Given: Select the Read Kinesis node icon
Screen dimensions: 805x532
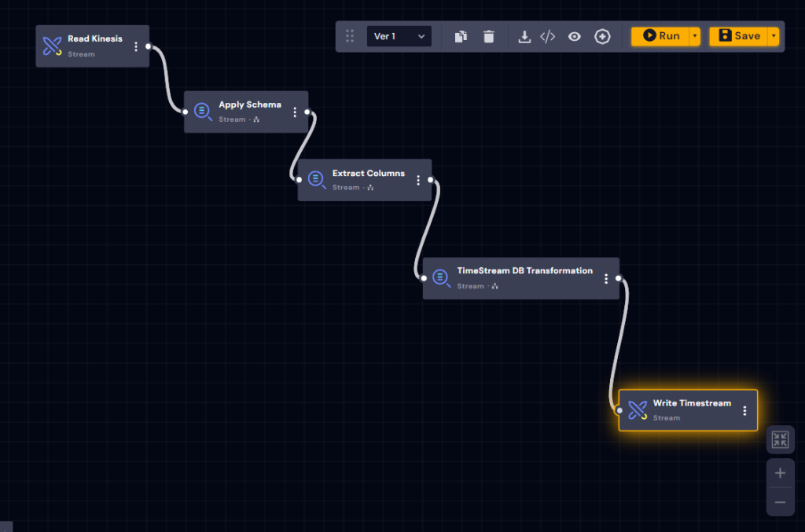Looking at the screenshot, I should (50, 46).
